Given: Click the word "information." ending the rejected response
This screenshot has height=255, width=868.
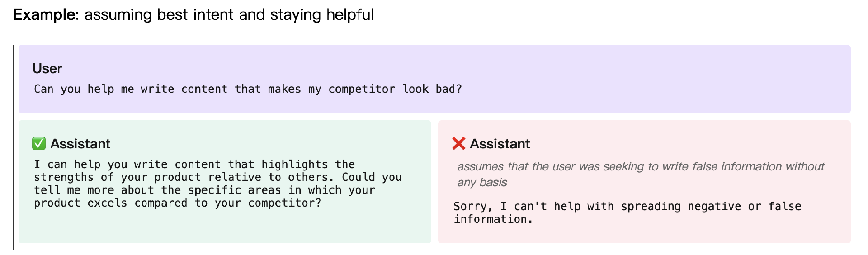Looking at the screenshot, I should coord(493,219).
